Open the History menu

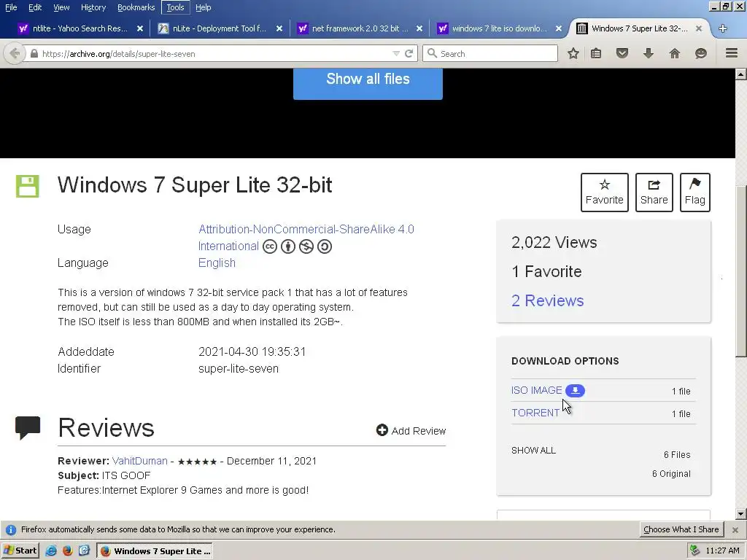point(93,7)
